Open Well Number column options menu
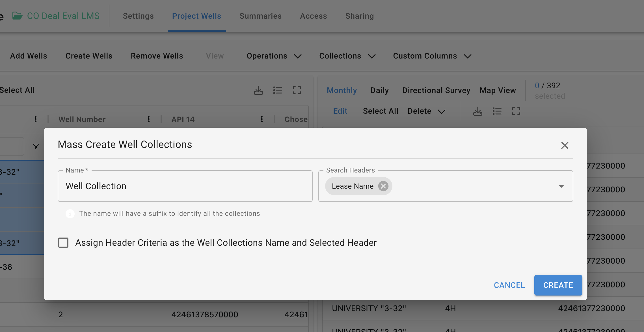The image size is (644, 332). point(148,119)
